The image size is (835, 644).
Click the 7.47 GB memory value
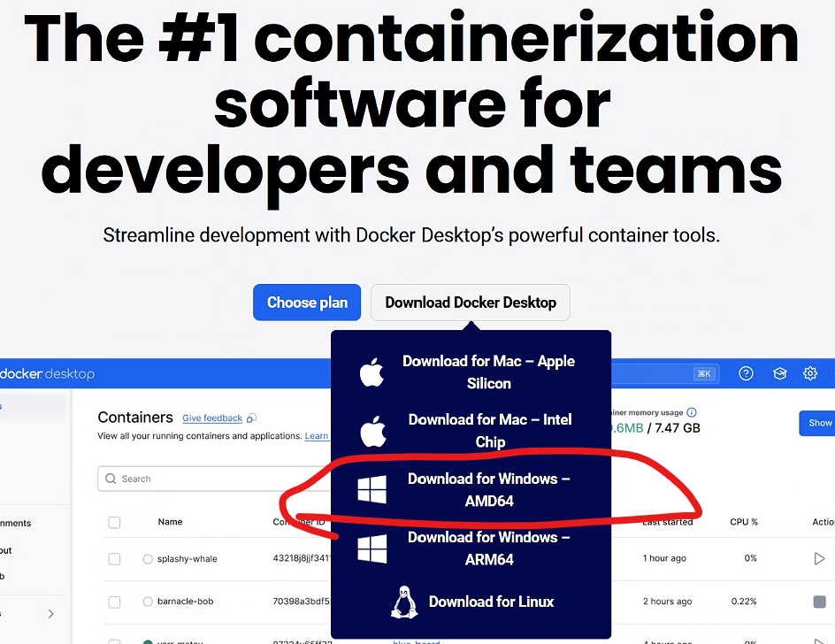678,428
